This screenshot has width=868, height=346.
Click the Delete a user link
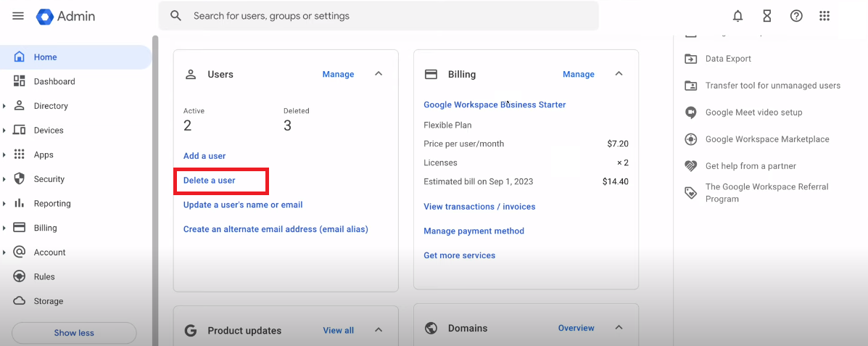pos(210,181)
